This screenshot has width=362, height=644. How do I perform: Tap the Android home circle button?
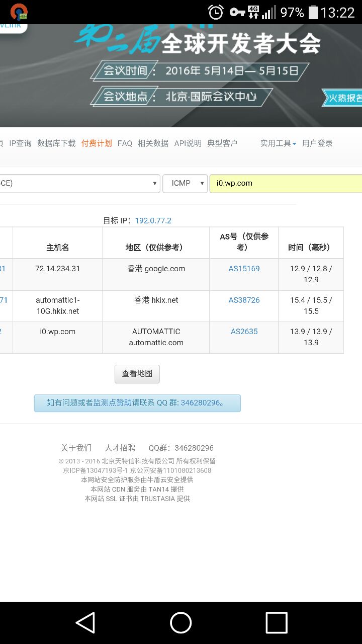tap(181, 623)
